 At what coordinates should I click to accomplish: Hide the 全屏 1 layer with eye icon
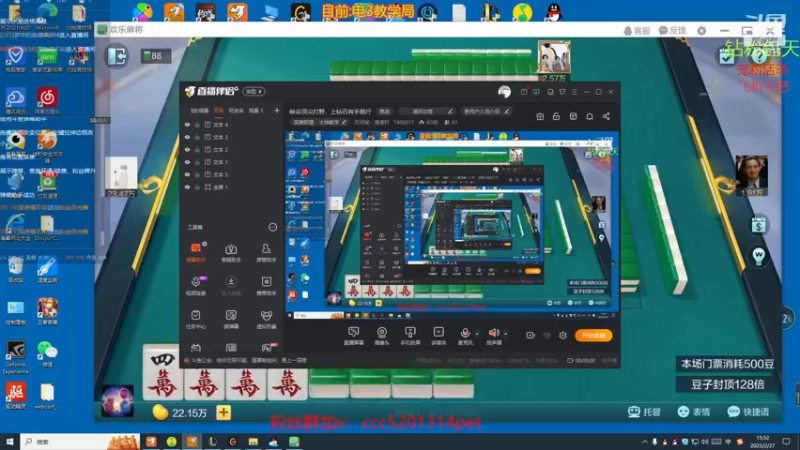[187, 187]
